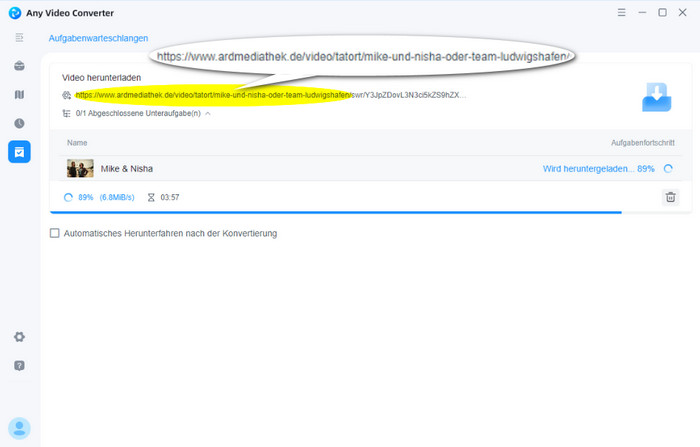
Task: Click '0/1 Abgeschlossene Unteraufgabe(n)' text
Action: (138, 113)
